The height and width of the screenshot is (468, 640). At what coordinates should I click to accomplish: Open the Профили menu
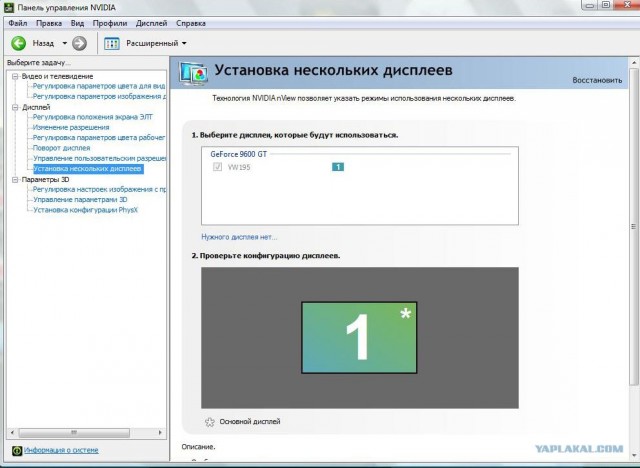click(x=110, y=23)
